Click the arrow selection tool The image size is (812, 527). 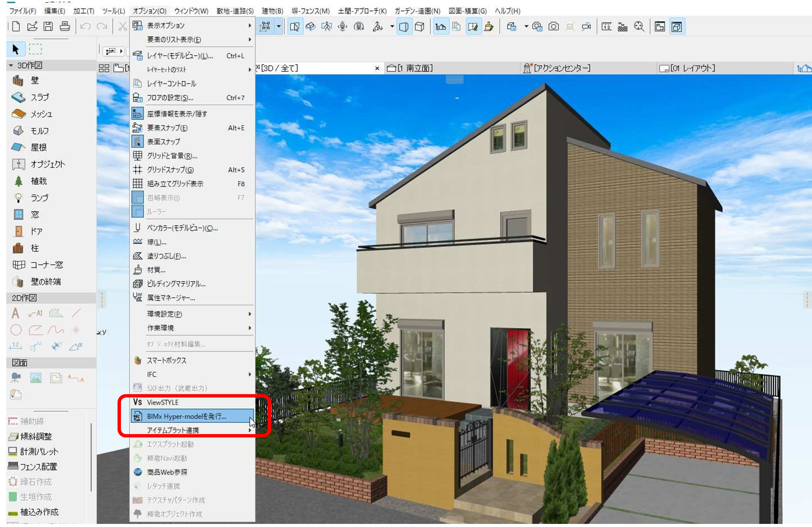16,49
